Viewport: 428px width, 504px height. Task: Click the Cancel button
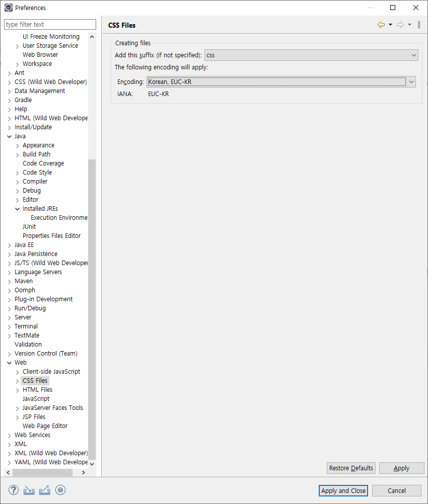coord(397,490)
